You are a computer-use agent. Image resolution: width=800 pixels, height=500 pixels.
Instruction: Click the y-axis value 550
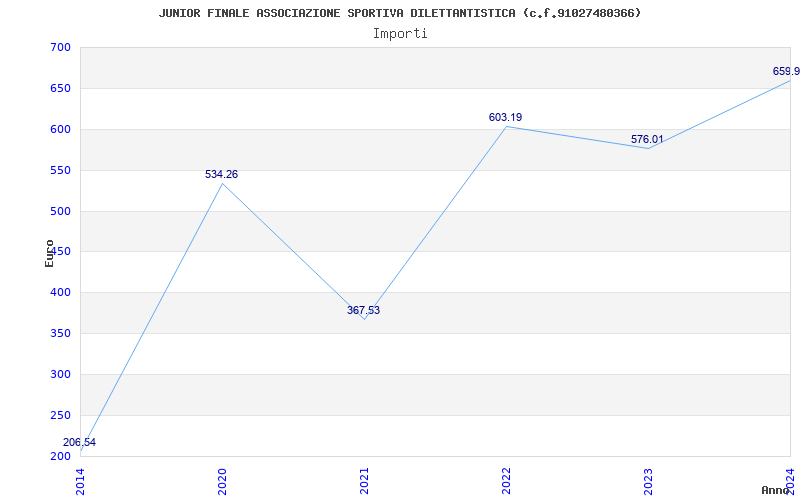(x=60, y=170)
